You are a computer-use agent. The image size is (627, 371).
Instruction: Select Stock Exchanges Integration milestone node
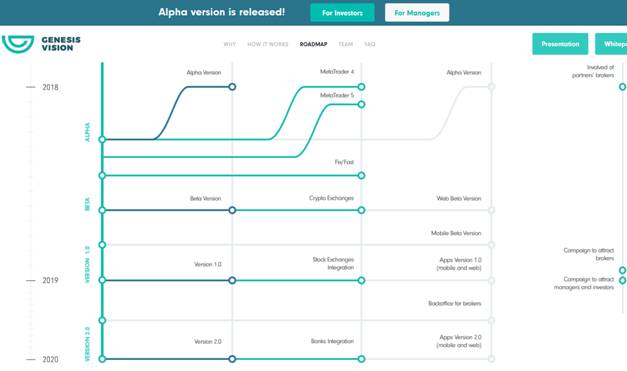(x=361, y=281)
